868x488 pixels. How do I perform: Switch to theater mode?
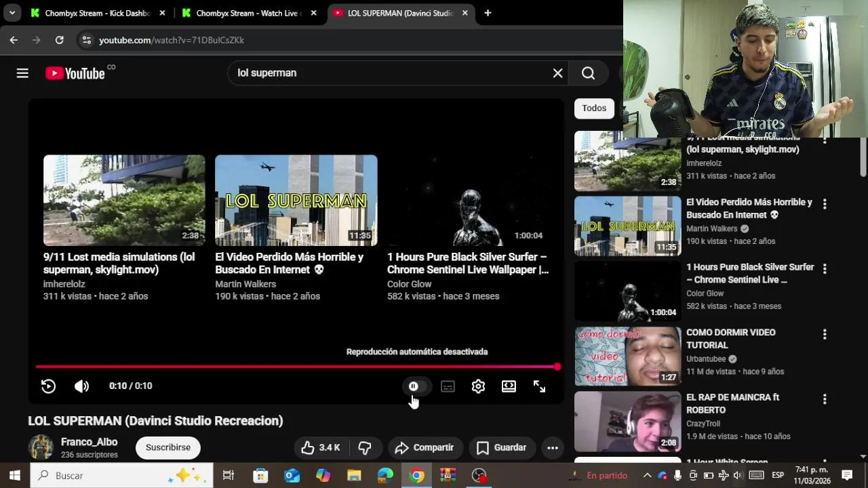[509, 386]
